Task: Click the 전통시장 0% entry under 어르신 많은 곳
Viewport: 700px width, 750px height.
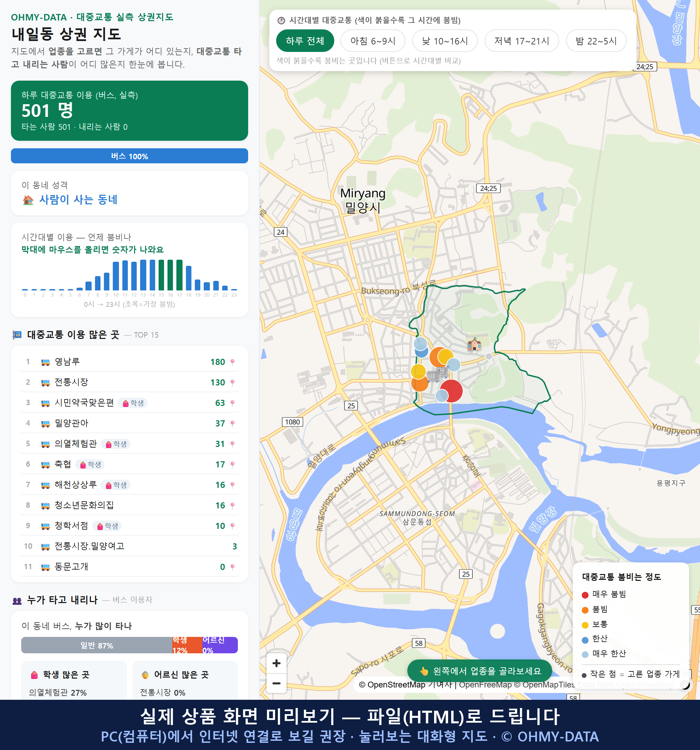Action: (x=163, y=693)
